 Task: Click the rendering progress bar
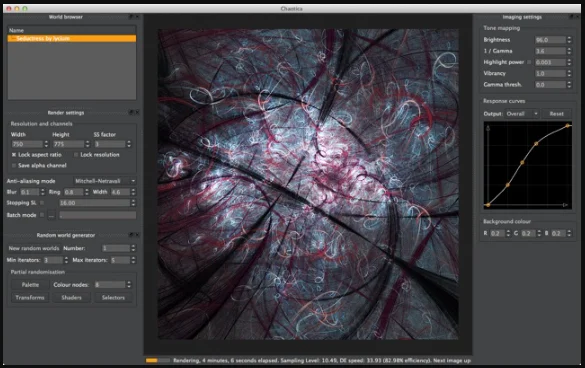[x=157, y=361]
